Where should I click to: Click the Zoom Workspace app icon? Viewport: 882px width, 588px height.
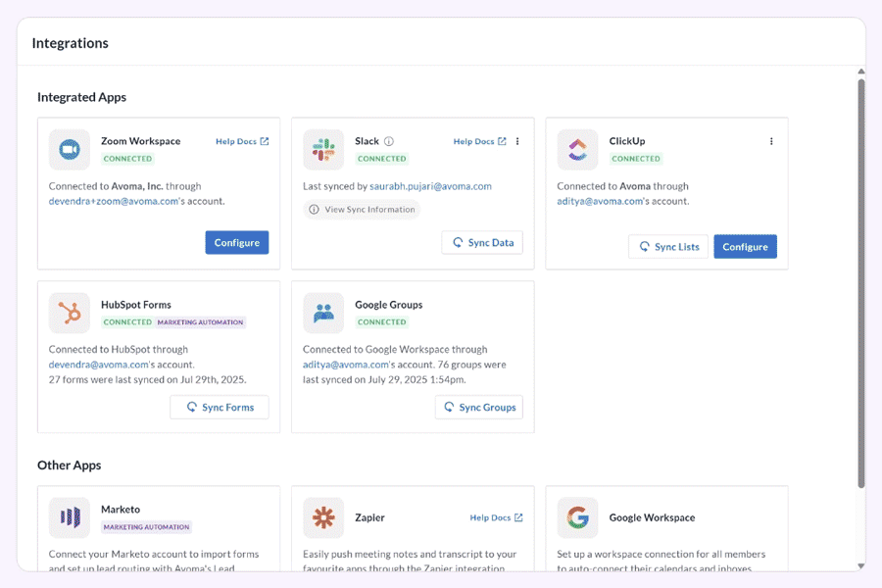pos(69,150)
